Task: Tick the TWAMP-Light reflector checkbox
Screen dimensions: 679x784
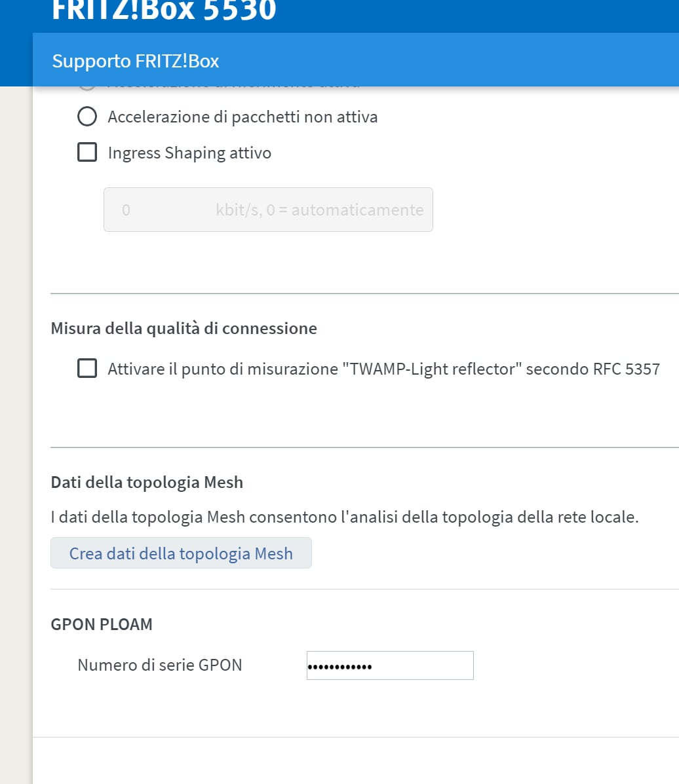Action: [x=87, y=369]
